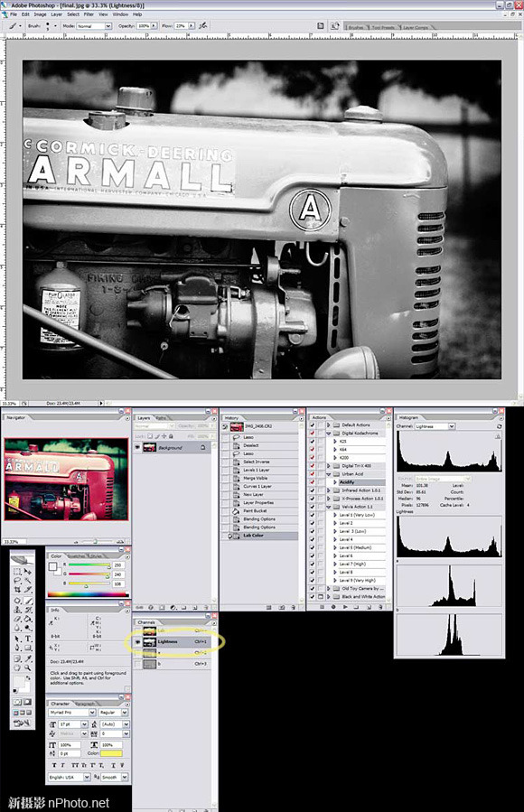Toggle visibility of the Lightness channel

pos(137,641)
